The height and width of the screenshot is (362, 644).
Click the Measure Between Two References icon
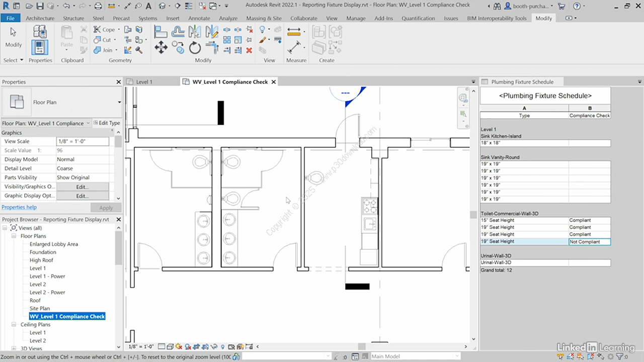click(293, 31)
